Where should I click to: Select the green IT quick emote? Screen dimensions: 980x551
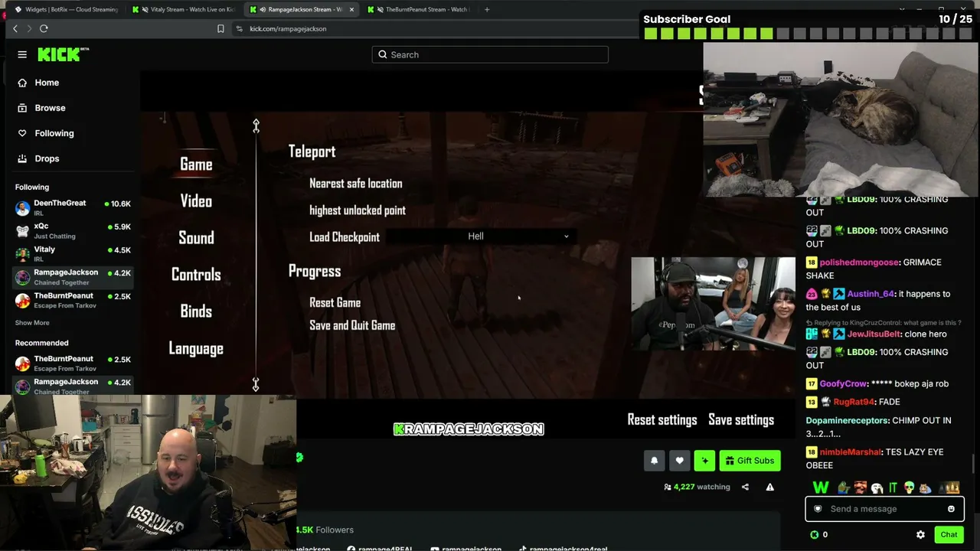click(x=893, y=487)
